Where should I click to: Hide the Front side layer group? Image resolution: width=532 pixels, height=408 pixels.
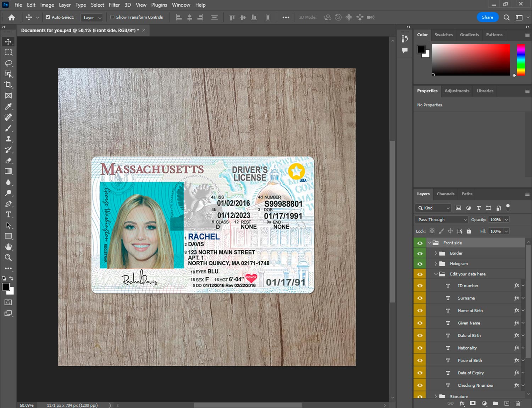click(x=420, y=243)
